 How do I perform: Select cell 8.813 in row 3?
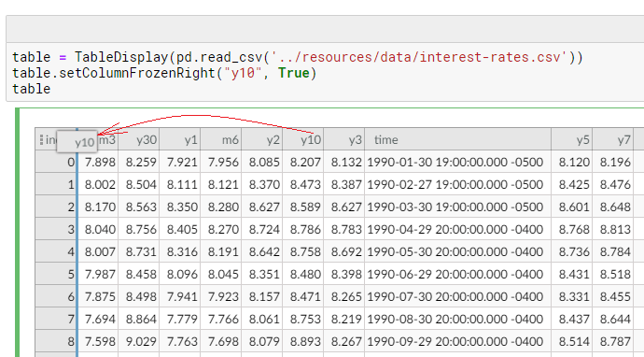click(613, 229)
